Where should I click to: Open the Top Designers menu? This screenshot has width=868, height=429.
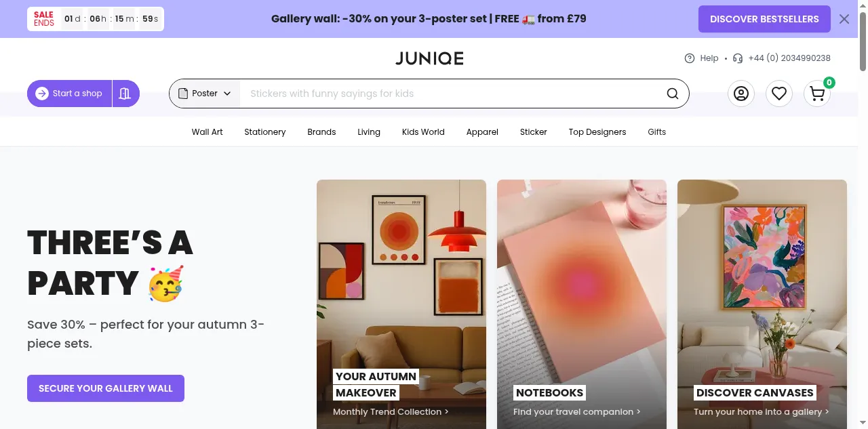point(597,132)
